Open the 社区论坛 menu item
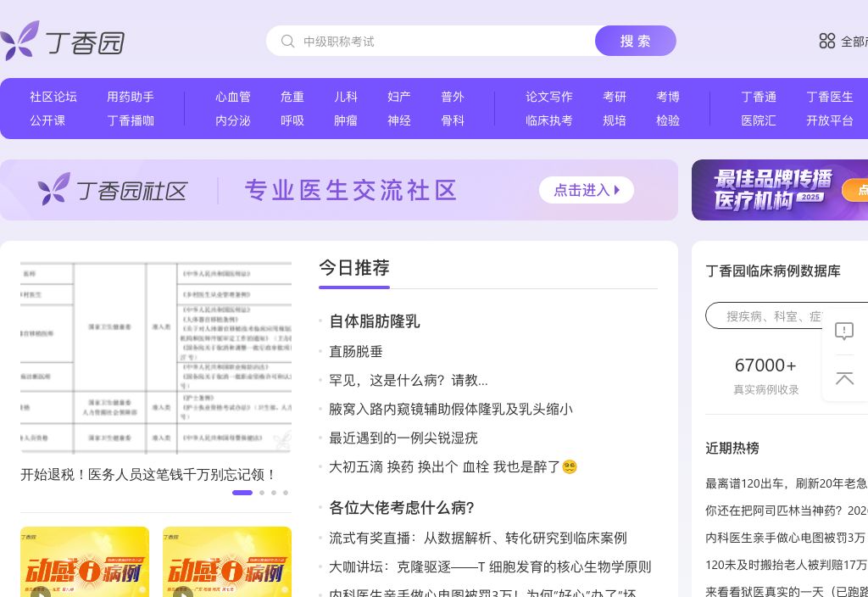This screenshot has height=597, width=868. coord(53,97)
